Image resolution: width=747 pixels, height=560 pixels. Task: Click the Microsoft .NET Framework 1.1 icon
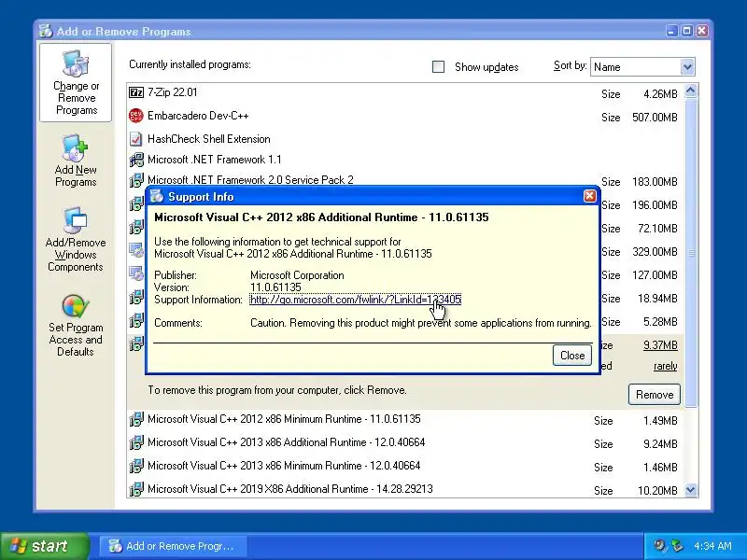tap(136, 160)
